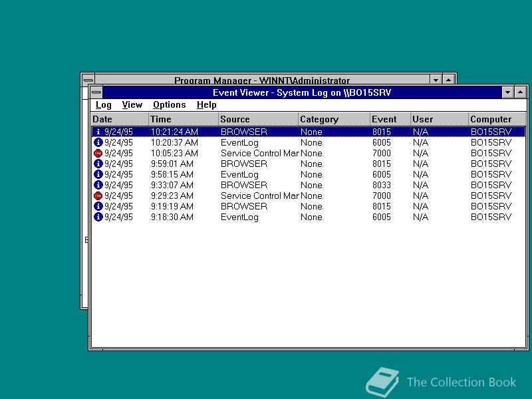Click event 6005 in 10:20:37 AM row
The width and height of the screenshot is (532, 399).
tap(381, 142)
